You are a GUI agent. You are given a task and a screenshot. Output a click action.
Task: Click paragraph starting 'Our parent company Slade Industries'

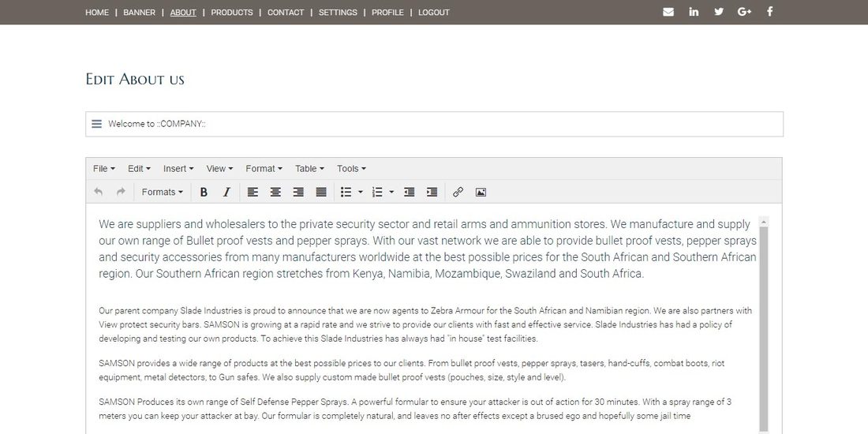pos(425,325)
